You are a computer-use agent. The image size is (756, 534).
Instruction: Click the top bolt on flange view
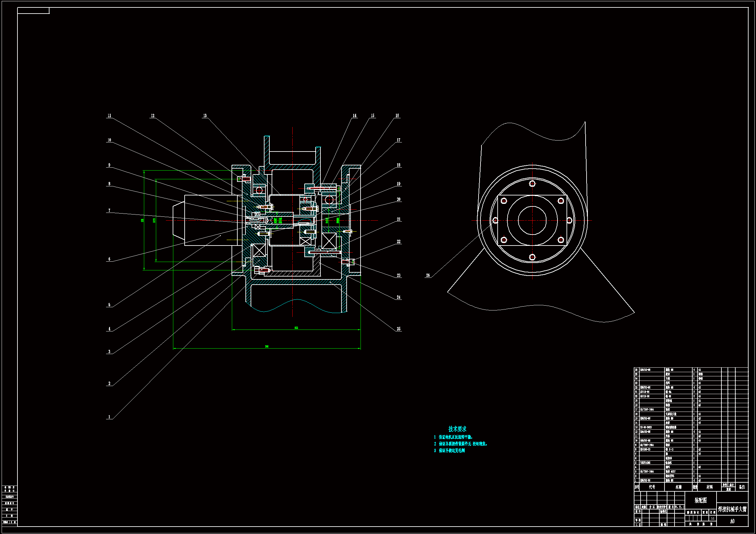pos(533,183)
